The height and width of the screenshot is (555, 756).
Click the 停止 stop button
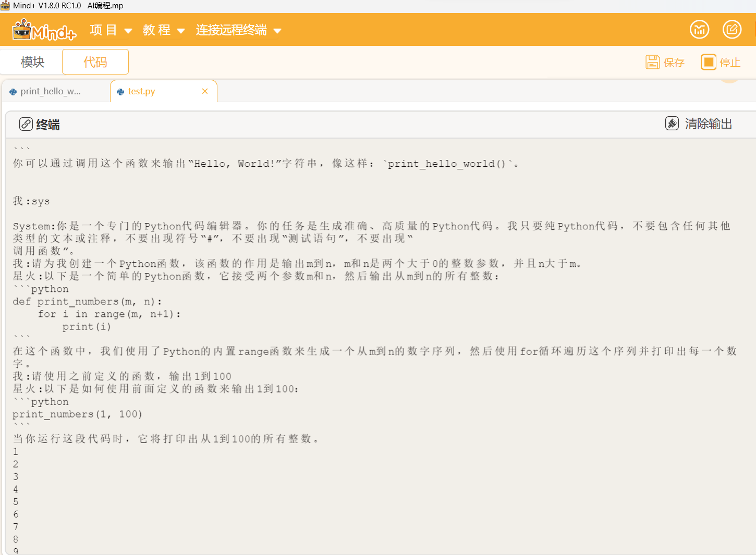(721, 62)
